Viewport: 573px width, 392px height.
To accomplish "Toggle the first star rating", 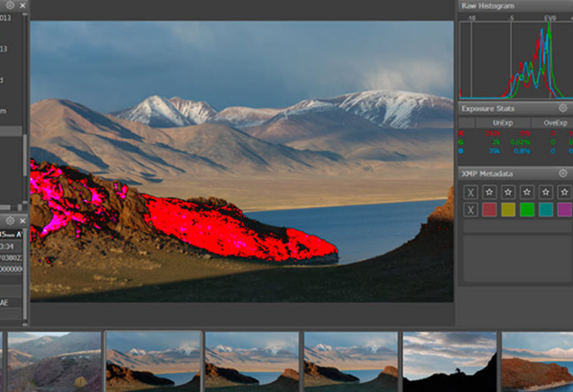I will [490, 191].
